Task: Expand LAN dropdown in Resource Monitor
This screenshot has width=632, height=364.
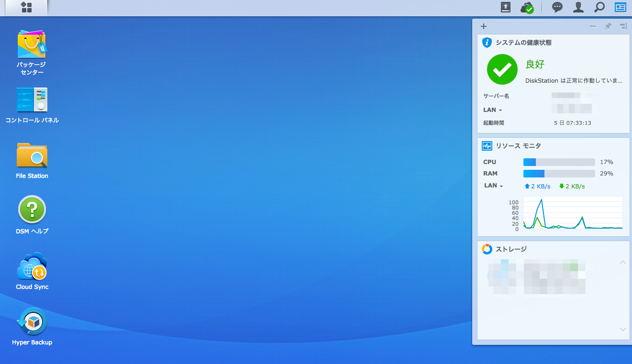Action: click(494, 186)
